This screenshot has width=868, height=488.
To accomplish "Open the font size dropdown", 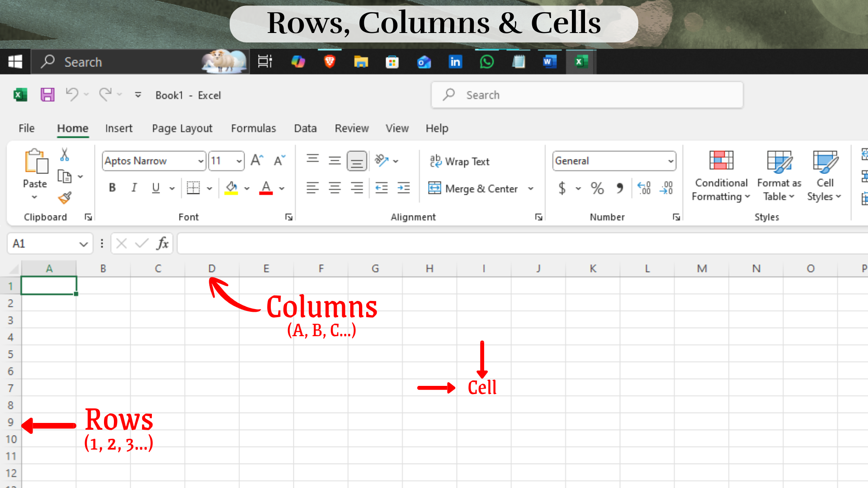I will 239,161.
